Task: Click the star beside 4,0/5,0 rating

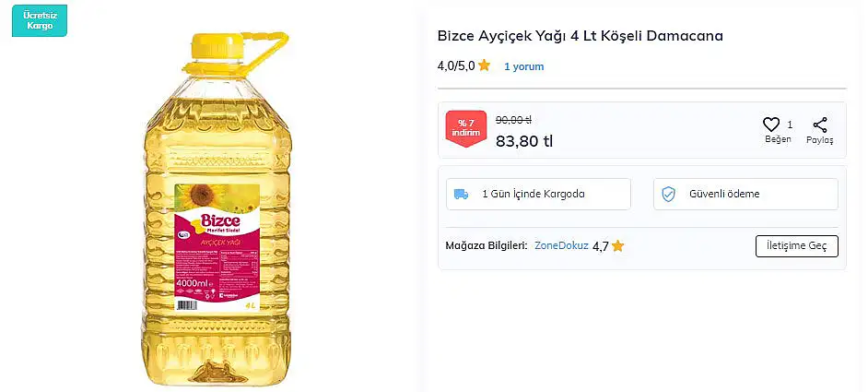Action: point(485,65)
